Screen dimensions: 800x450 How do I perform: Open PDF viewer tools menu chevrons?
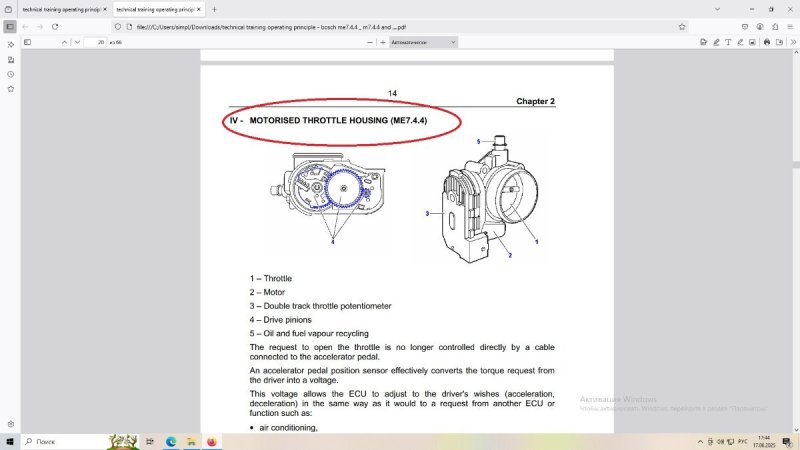[x=791, y=42]
